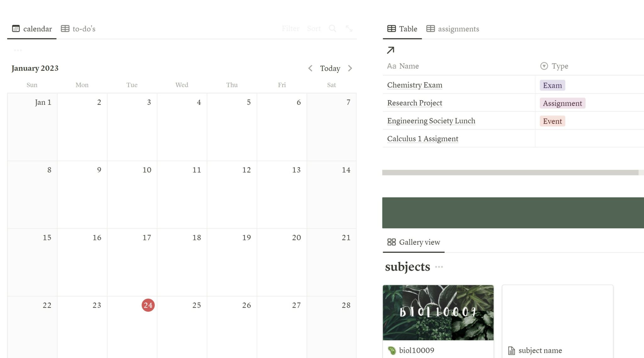
Task: Advance to next month with right chevron
Action: coord(350,68)
